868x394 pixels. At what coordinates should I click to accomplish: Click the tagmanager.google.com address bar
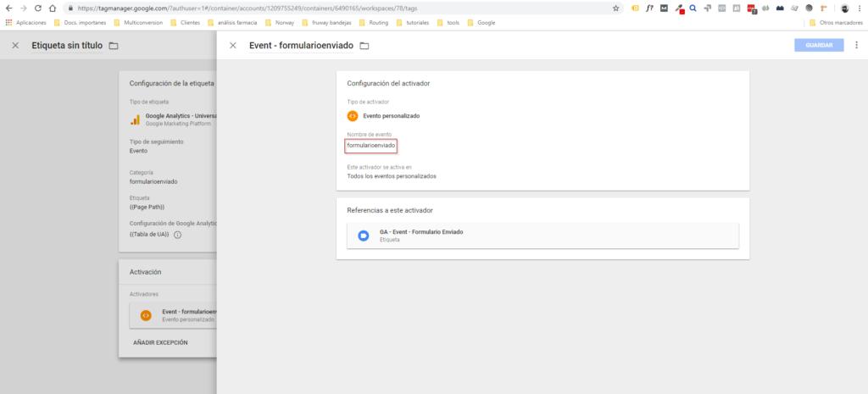(x=343, y=8)
